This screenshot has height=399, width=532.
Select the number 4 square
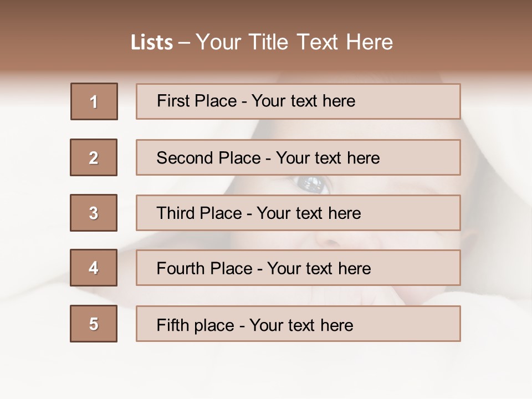point(94,268)
